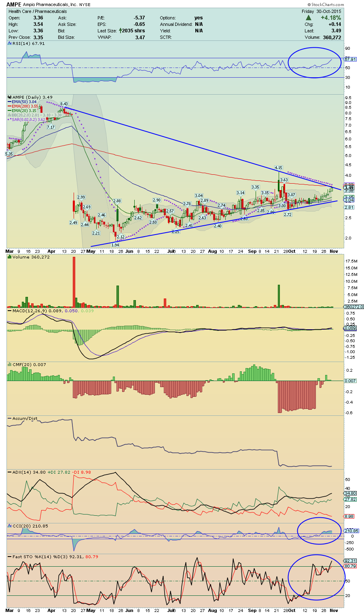Click the 92.31 Fast STO axis tag
The height and width of the screenshot is (614, 364).
[350, 561]
